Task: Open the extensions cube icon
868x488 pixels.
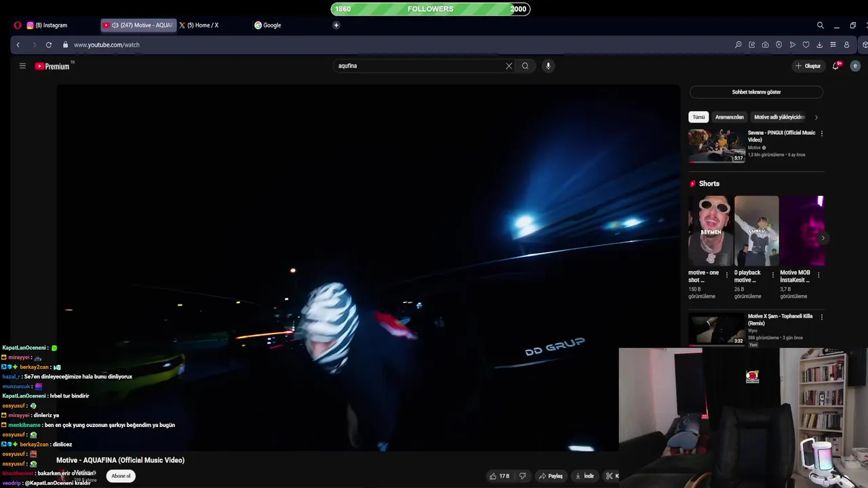Action: pos(865,45)
